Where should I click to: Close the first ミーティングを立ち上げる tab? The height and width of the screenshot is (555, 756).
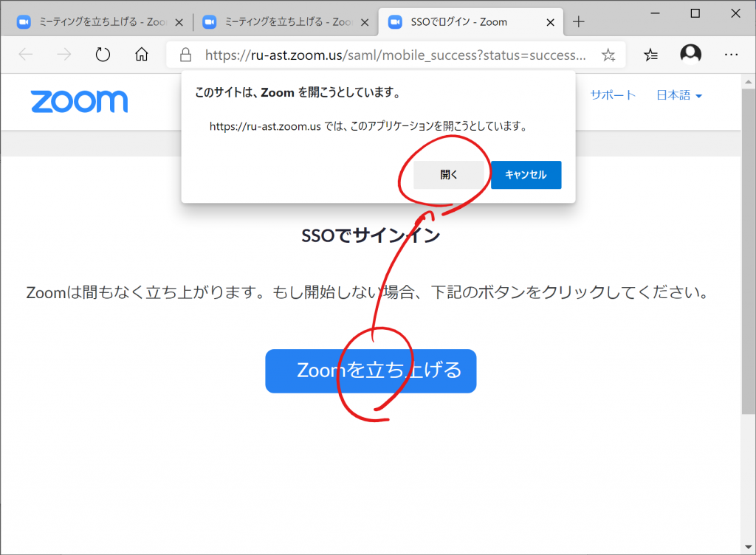pos(179,22)
